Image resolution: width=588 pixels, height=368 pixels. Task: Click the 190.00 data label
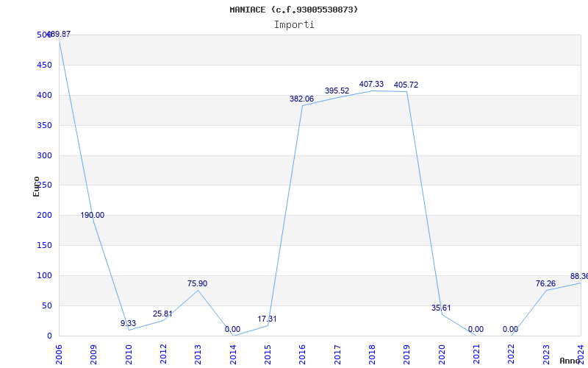[93, 215]
